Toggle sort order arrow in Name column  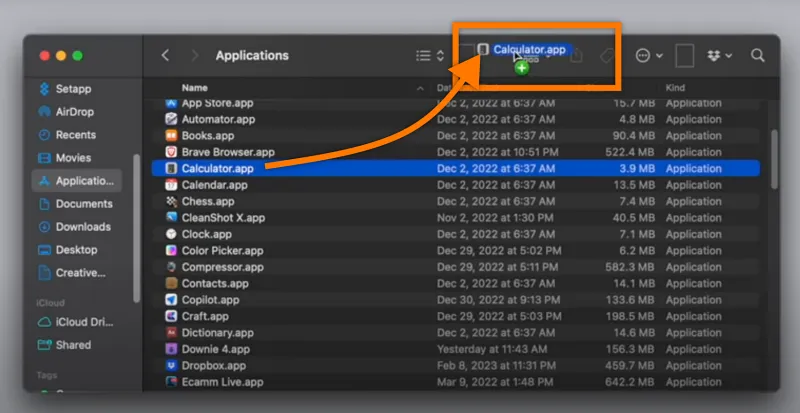click(x=420, y=88)
